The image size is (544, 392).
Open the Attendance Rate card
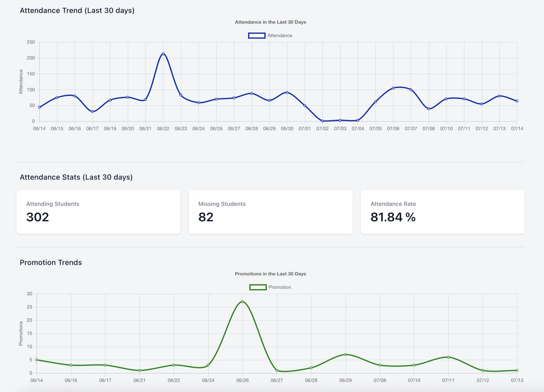click(x=443, y=212)
